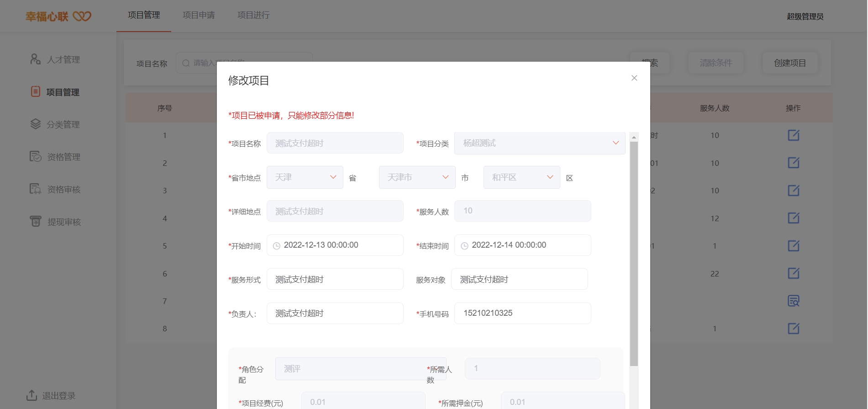Click the 清除条件 button

pyautogui.click(x=715, y=63)
